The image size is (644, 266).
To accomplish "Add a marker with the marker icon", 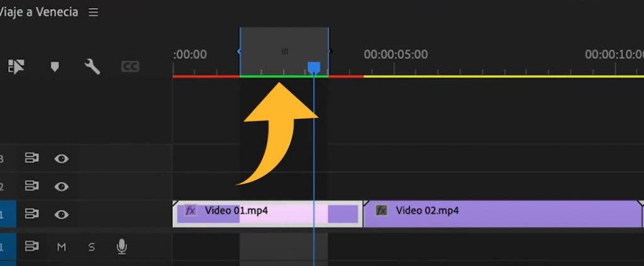I will coord(55,67).
